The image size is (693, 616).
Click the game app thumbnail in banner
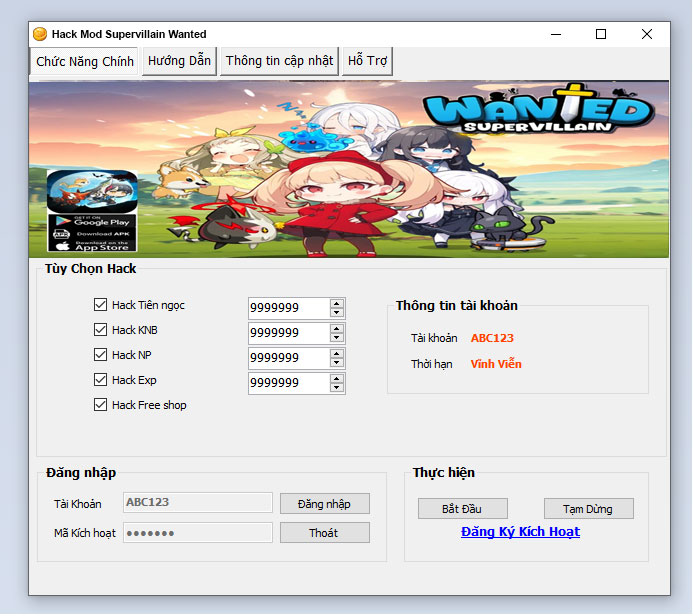coord(92,191)
